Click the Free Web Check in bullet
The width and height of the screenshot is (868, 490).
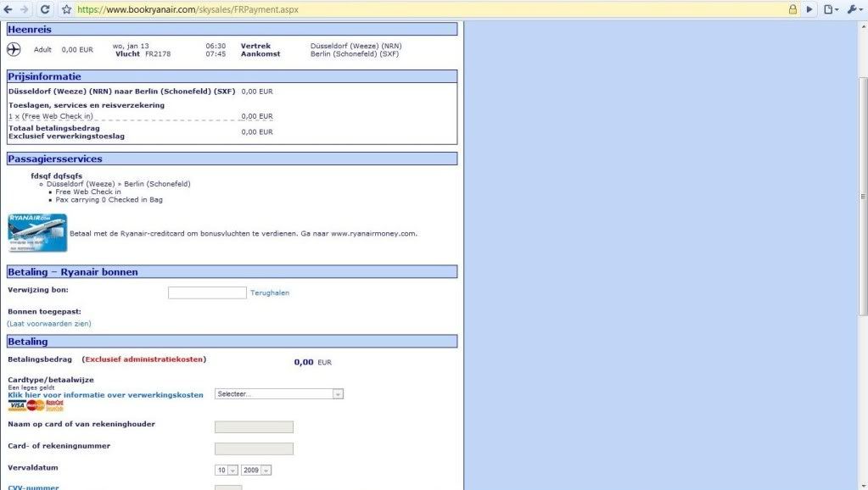click(88, 192)
